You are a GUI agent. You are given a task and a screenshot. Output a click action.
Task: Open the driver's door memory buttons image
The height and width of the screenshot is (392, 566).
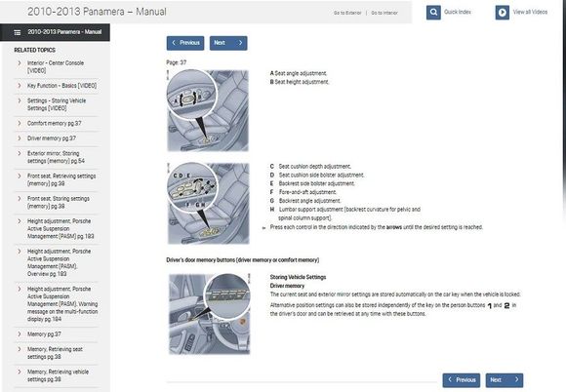point(210,314)
